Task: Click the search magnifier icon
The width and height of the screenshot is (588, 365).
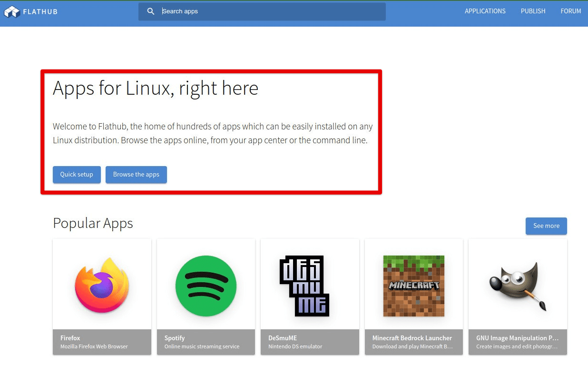Action: [x=151, y=11]
